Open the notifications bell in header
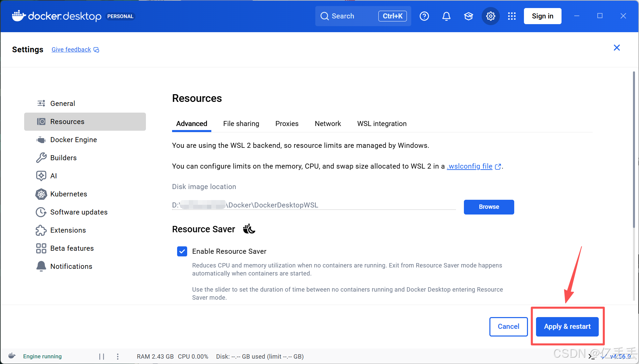The height and width of the screenshot is (364, 639). [x=446, y=16]
